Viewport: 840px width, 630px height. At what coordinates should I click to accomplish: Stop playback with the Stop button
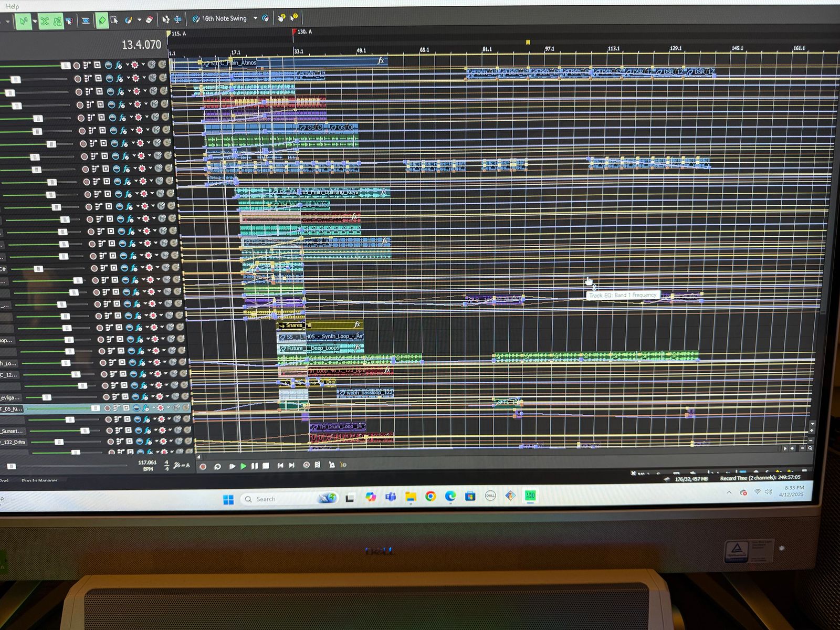coord(266,466)
